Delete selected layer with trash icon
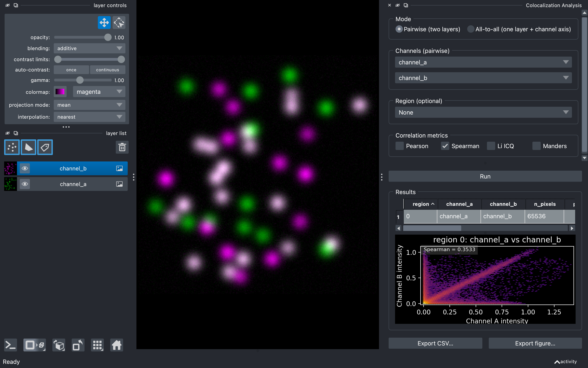 point(122,147)
